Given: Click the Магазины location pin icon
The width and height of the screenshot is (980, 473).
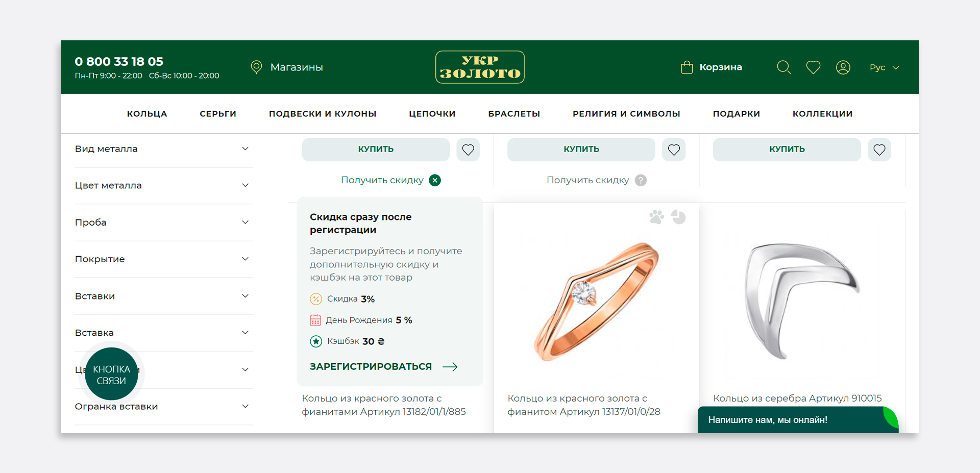Looking at the screenshot, I should pyautogui.click(x=256, y=67).
